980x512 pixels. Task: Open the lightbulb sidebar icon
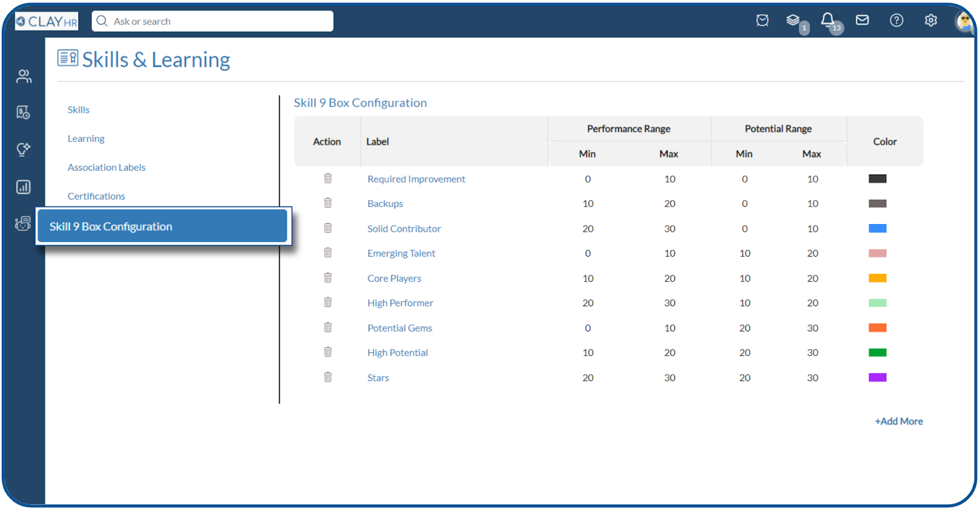(x=23, y=149)
